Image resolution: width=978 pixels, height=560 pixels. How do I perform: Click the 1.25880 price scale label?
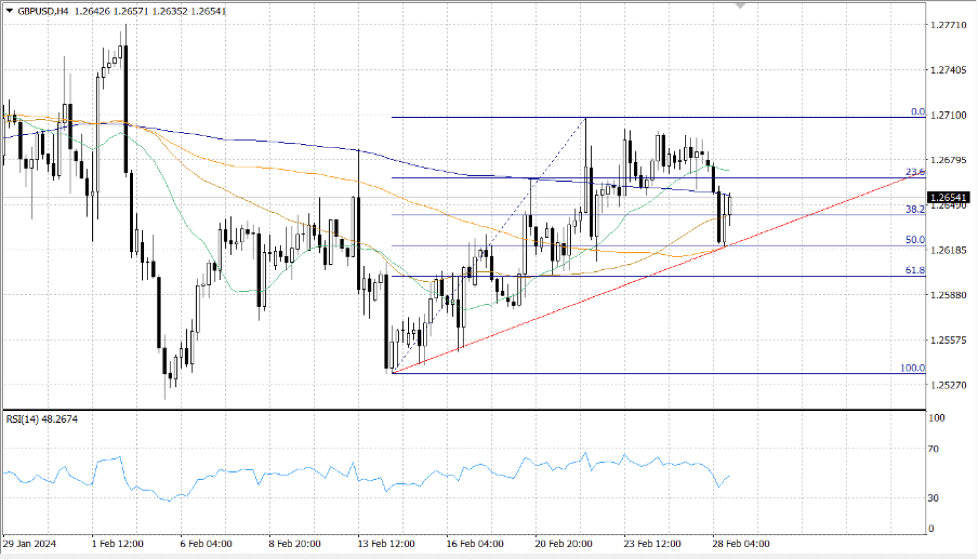948,295
